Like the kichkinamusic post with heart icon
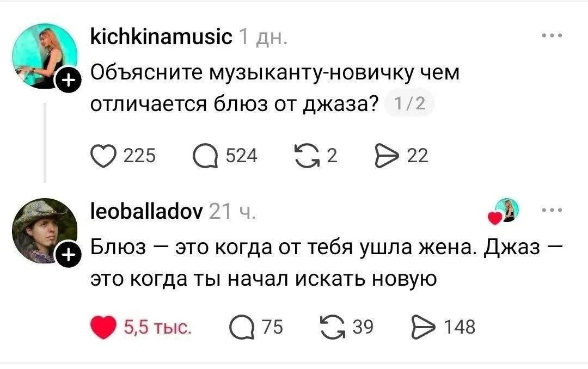This screenshot has height=369, width=588. click(x=103, y=156)
